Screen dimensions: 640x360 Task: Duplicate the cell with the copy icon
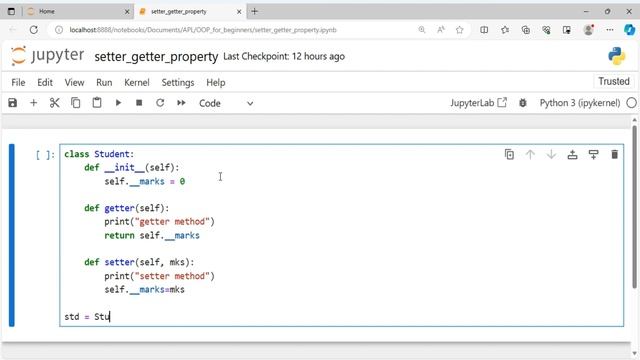point(509,154)
